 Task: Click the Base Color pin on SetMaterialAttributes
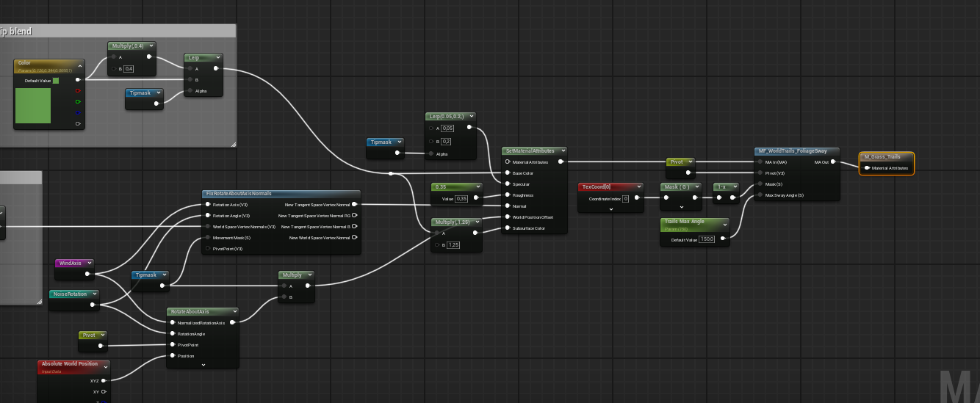pyautogui.click(x=507, y=173)
